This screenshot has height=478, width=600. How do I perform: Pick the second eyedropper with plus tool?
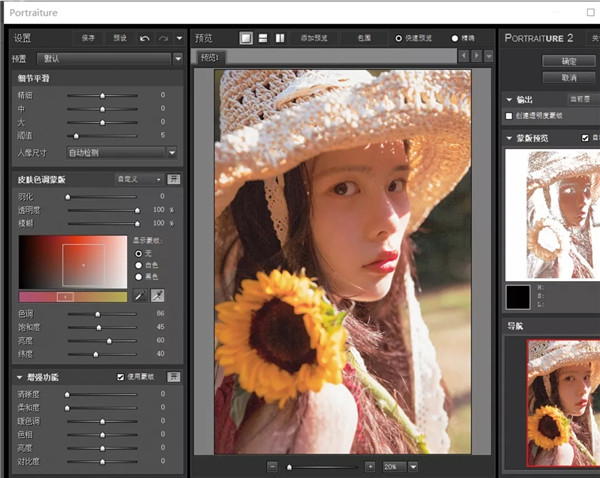pyautogui.click(x=157, y=295)
